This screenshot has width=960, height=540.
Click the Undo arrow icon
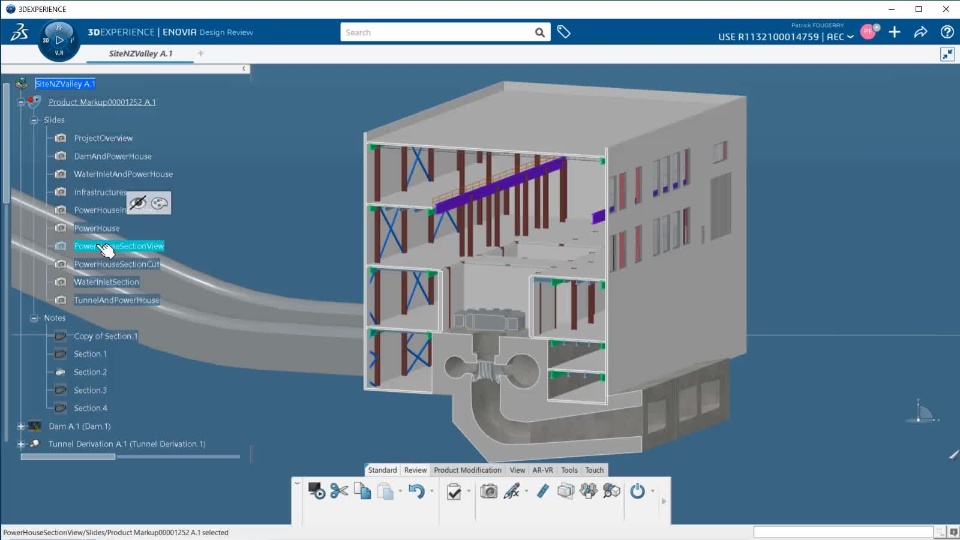tap(416, 491)
